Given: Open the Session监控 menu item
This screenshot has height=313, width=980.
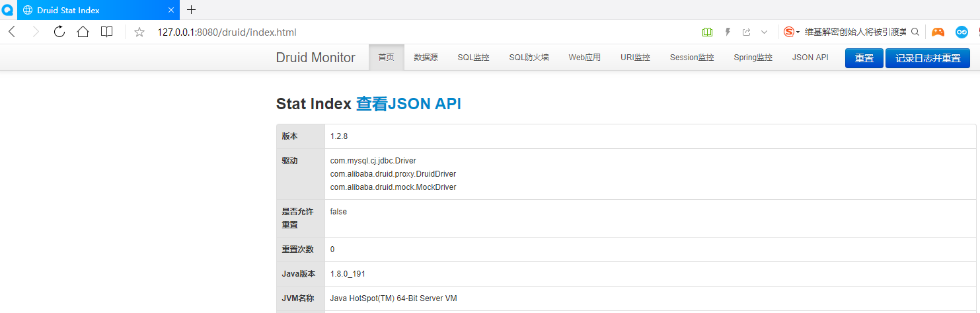Looking at the screenshot, I should coord(692,58).
